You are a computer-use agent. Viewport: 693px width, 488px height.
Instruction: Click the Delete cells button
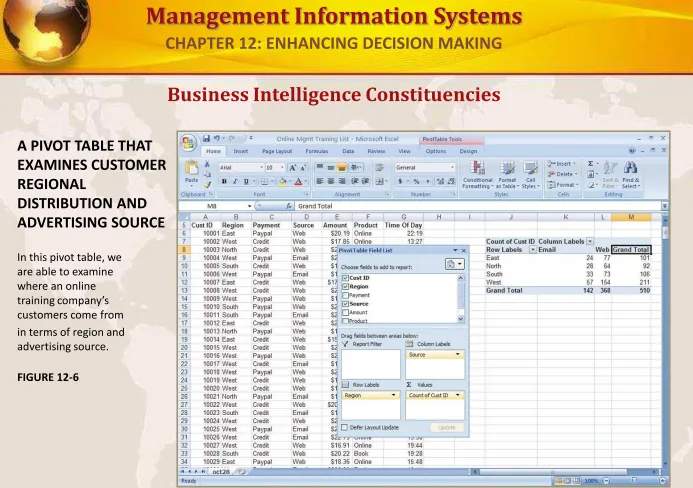click(x=562, y=174)
